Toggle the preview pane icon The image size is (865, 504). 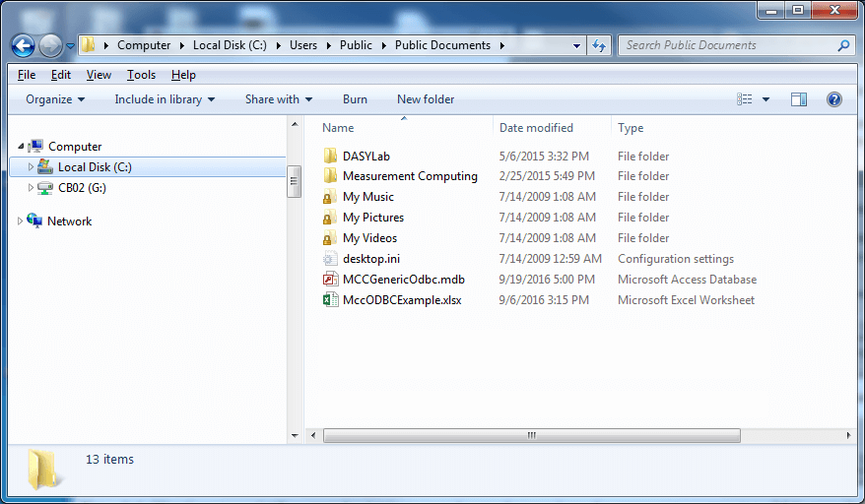(x=799, y=99)
